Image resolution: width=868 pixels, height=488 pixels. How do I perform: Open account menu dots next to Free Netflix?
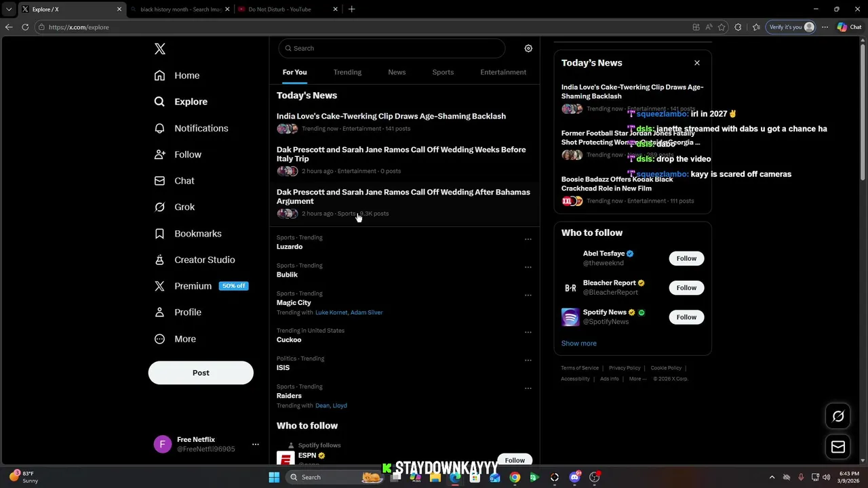(256, 445)
